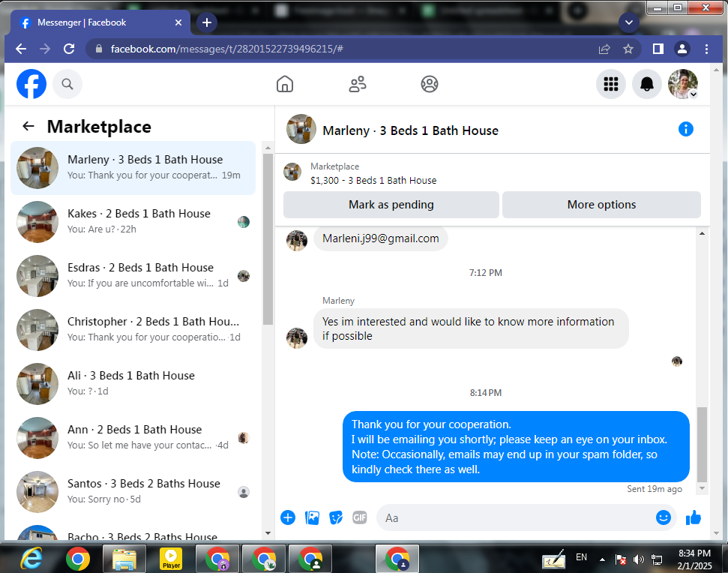Viewport: 728px width, 573px height.
Task: Open the Chrome three-dot menu
Action: point(706,49)
